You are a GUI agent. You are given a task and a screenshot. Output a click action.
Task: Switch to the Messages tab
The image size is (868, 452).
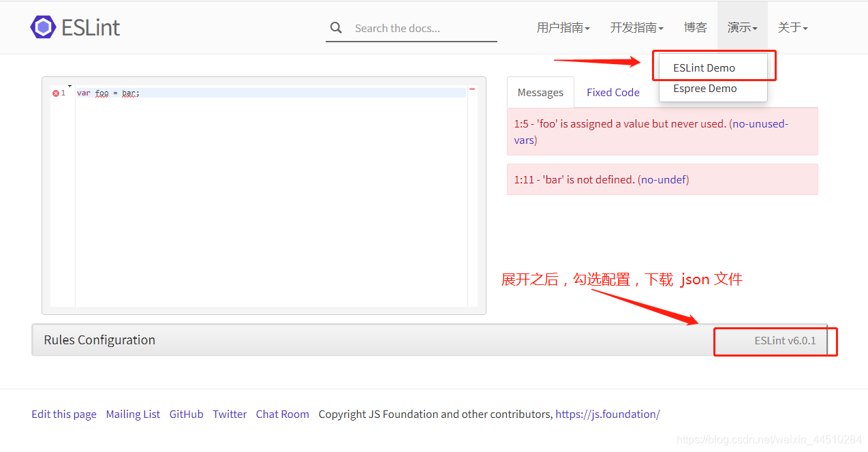(540, 92)
